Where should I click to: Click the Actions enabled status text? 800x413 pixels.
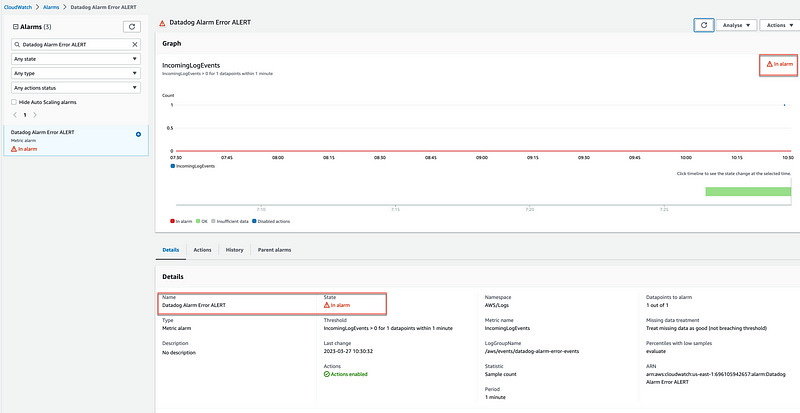point(345,374)
